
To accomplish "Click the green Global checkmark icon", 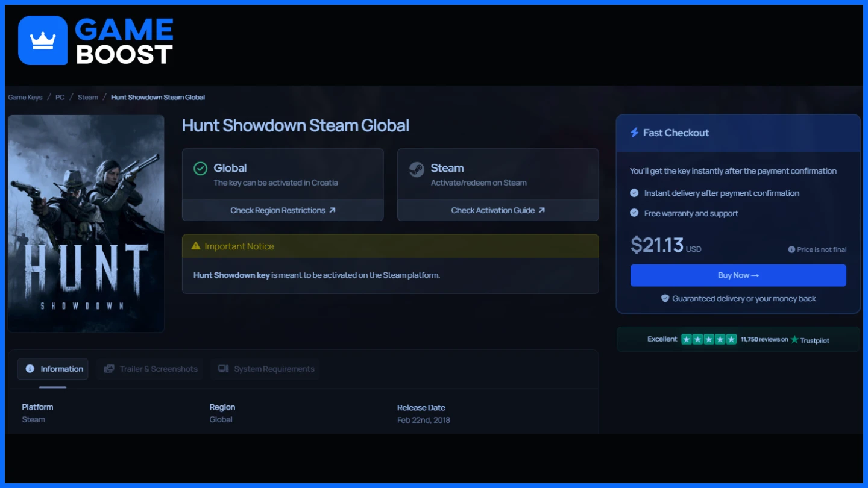I will pos(200,169).
